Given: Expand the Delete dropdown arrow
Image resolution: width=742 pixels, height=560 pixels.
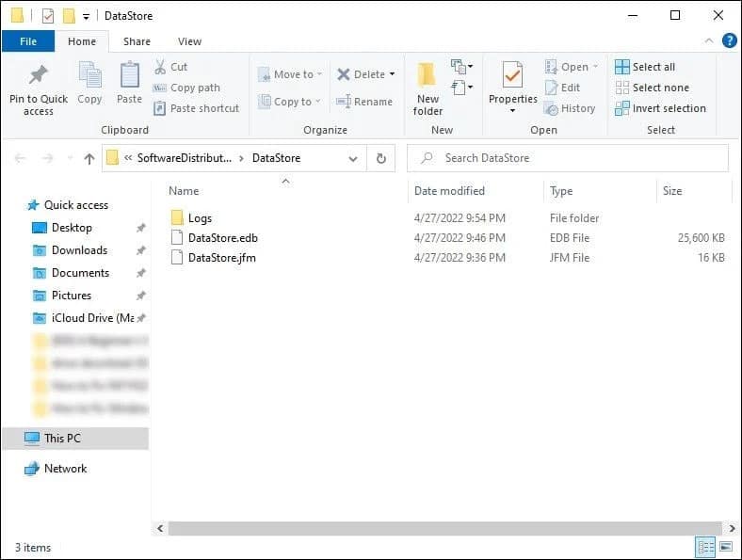Looking at the screenshot, I should [x=392, y=74].
